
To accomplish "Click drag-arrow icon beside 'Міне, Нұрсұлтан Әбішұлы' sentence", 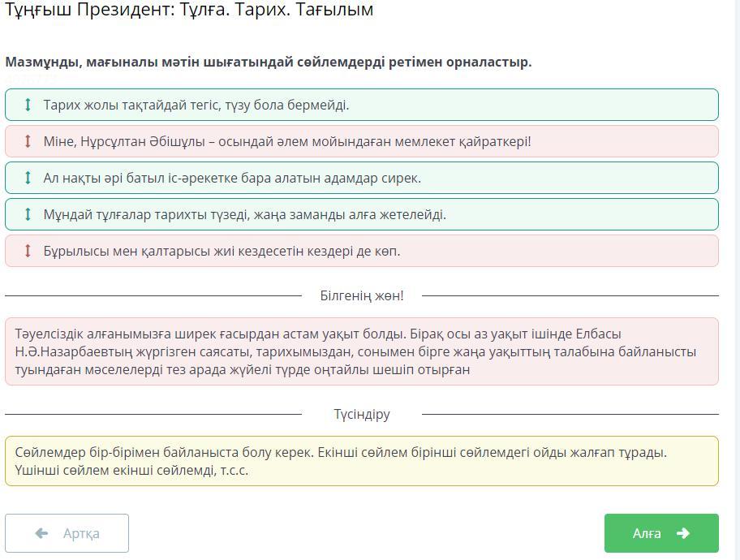I will coord(28,141).
